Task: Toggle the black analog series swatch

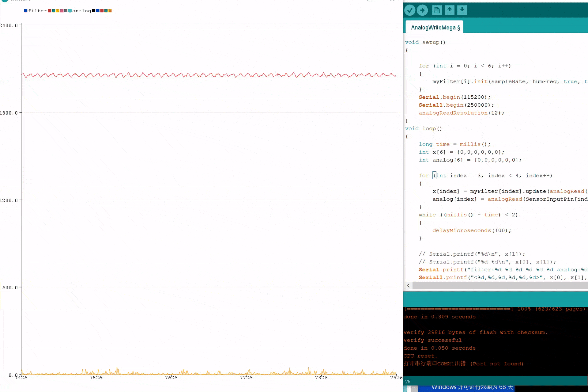Action: tap(94, 11)
